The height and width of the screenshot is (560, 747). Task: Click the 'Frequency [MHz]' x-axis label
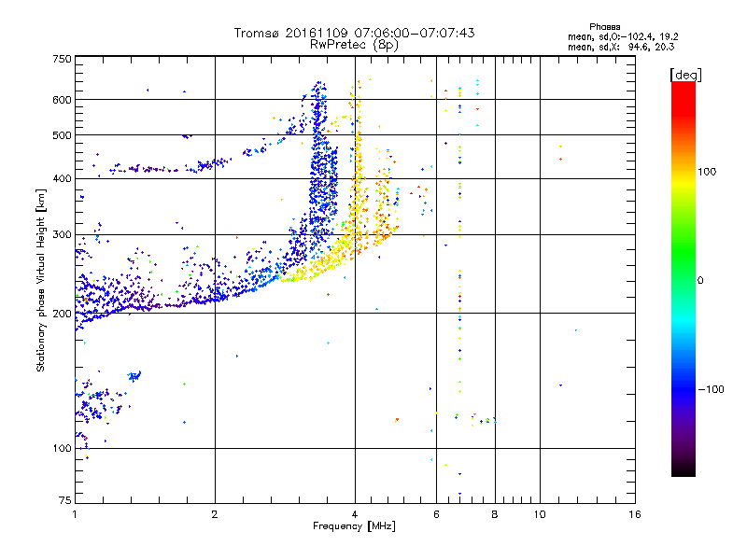coord(354,526)
